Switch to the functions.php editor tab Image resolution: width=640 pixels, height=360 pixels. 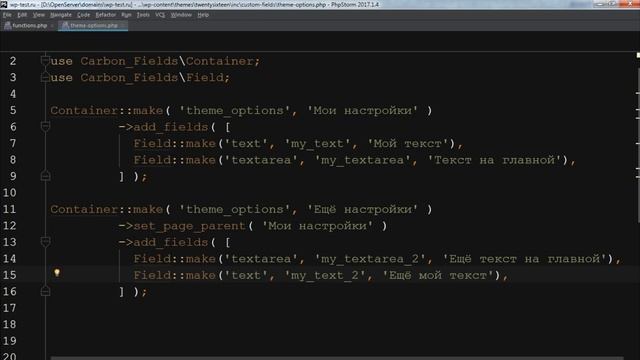coord(29,25)
